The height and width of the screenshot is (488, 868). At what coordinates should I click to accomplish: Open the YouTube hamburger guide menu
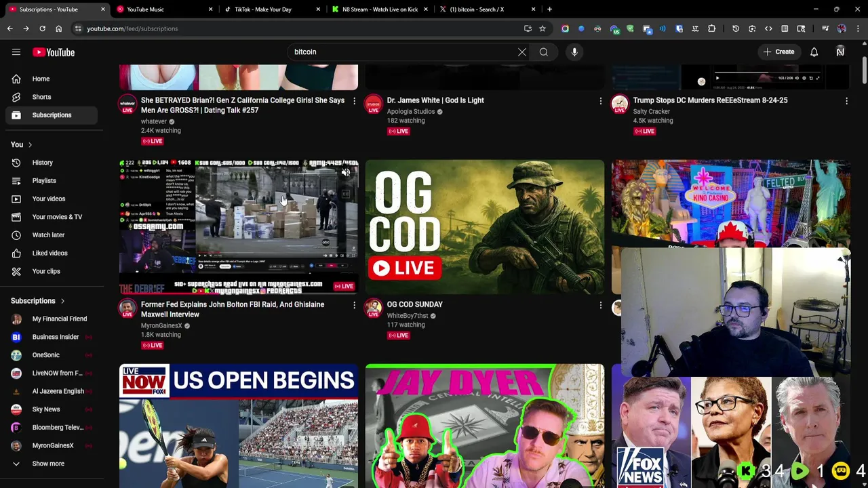click(16, 52)
